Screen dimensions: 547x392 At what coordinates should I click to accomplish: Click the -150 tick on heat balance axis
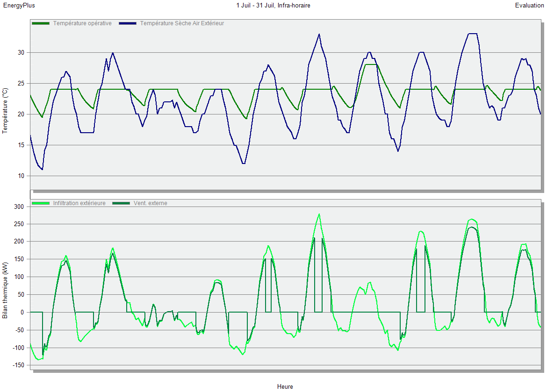pyautogui.click(x=18, y=365)
